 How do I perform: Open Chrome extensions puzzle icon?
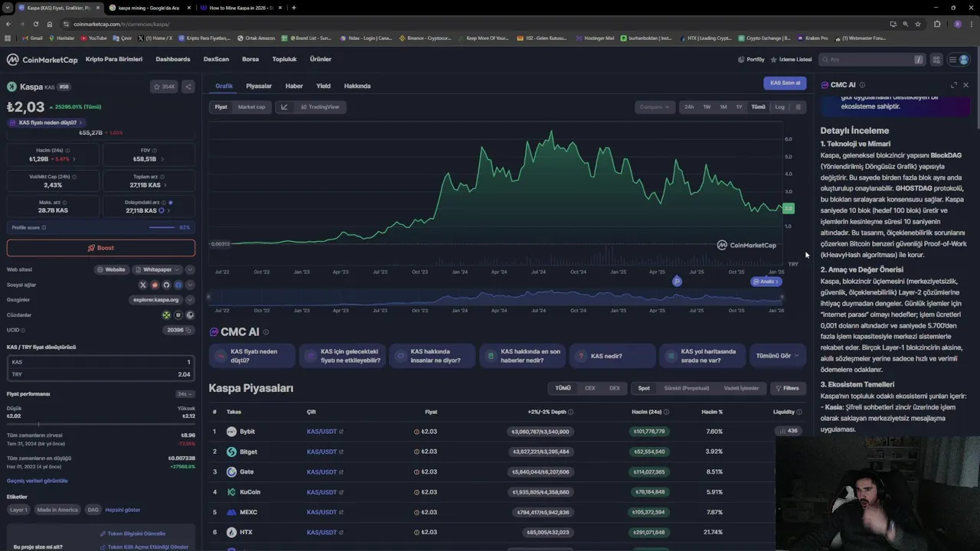[937, 24]
